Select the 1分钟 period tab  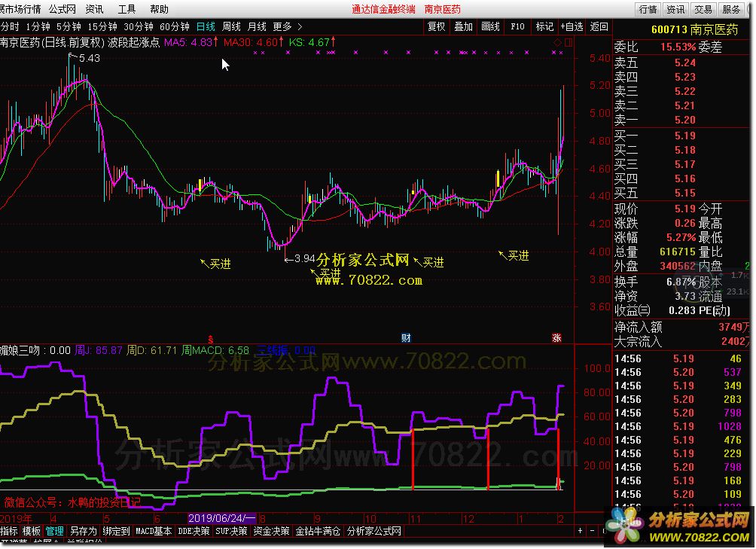[x=38, y=26]
